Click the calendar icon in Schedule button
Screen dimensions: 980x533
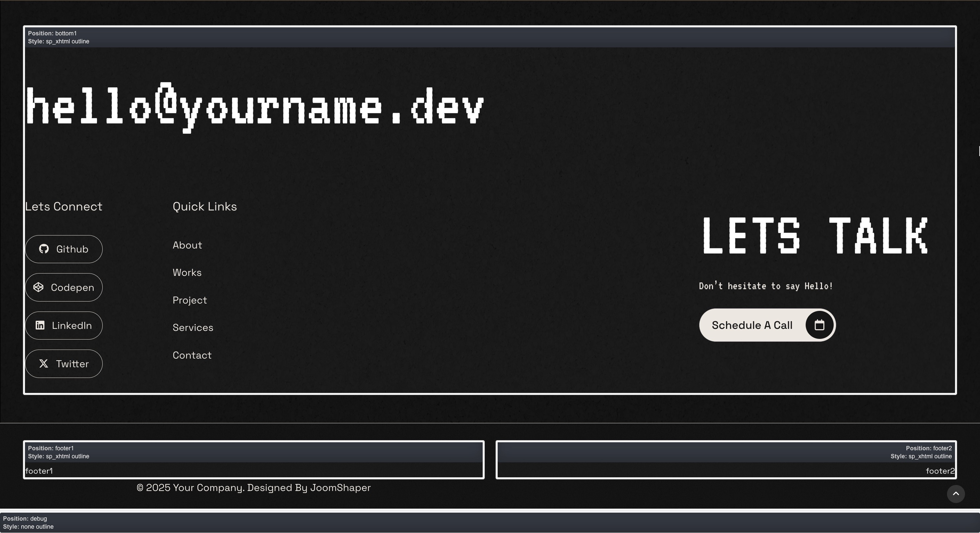[x=819, y=325]
